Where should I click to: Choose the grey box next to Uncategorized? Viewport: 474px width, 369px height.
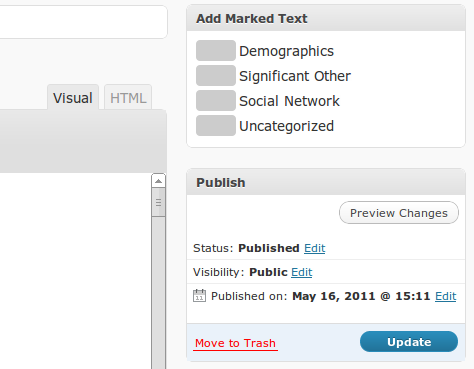coord(216,126)
